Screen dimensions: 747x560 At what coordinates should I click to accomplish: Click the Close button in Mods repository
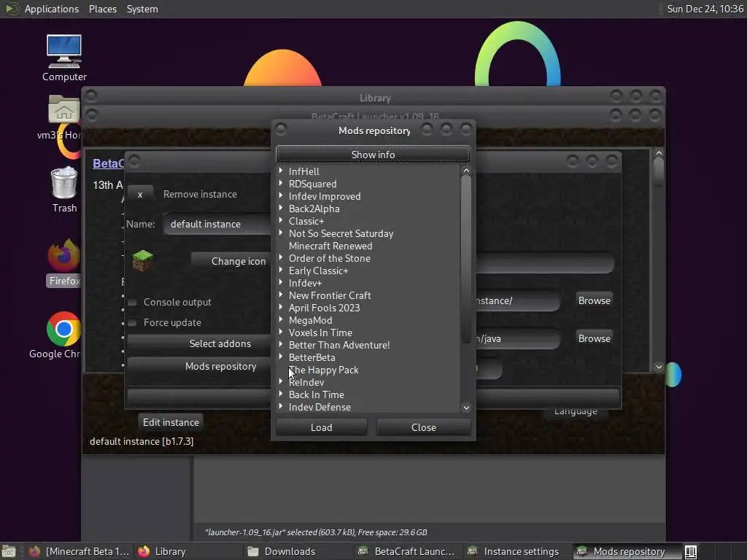pyautogui.click(x=424, y=427)
